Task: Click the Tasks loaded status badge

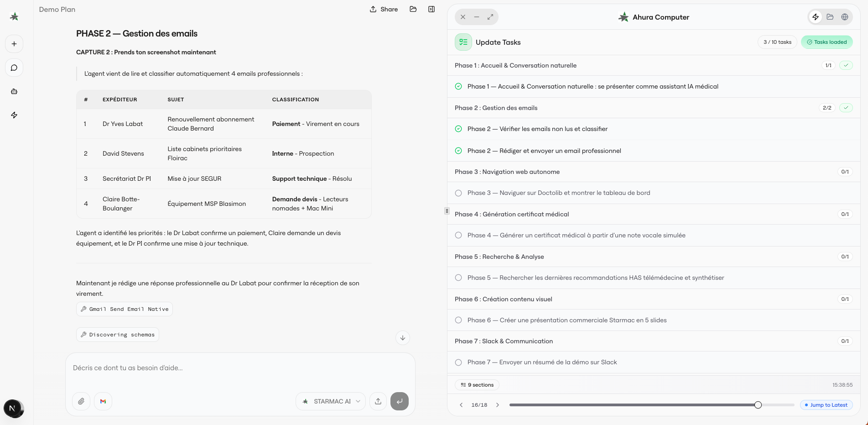Action: 827,42
